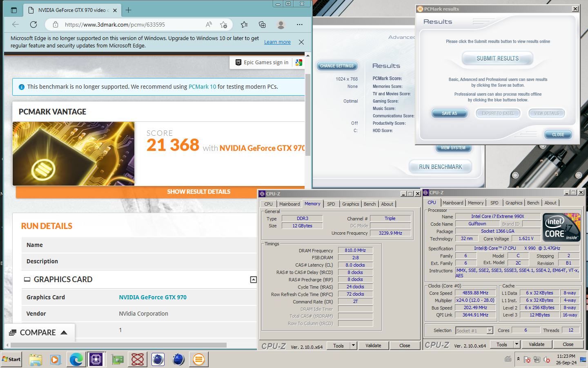
Task: Switch to CPU-Z taskbar icon
Action: 96,359
